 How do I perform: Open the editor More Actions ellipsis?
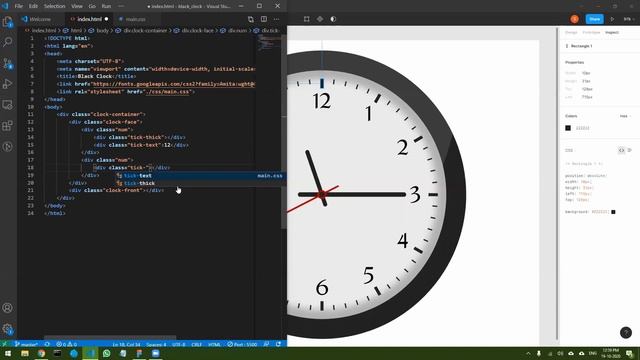[x=277, y=19]
